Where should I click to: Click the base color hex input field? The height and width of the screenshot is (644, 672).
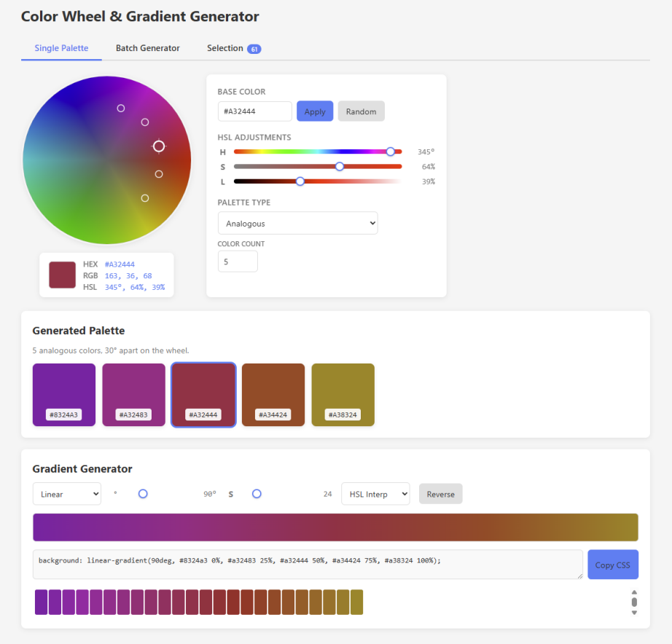tap(254, 111)
